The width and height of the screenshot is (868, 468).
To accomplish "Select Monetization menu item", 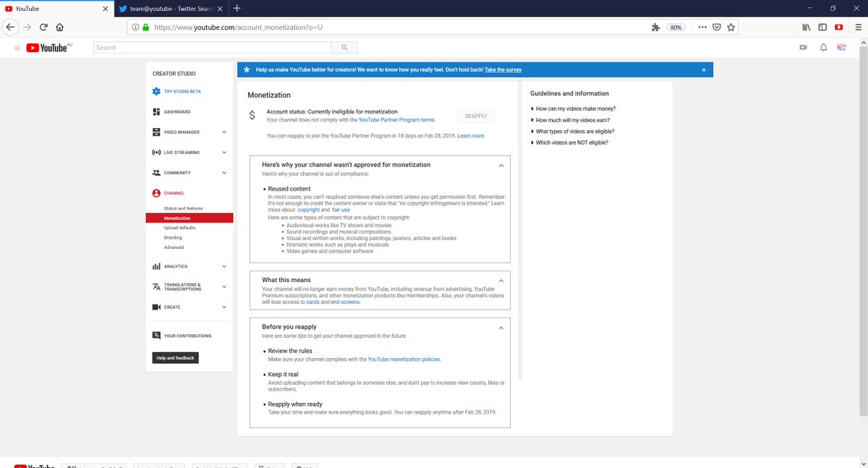I will 189,218.
